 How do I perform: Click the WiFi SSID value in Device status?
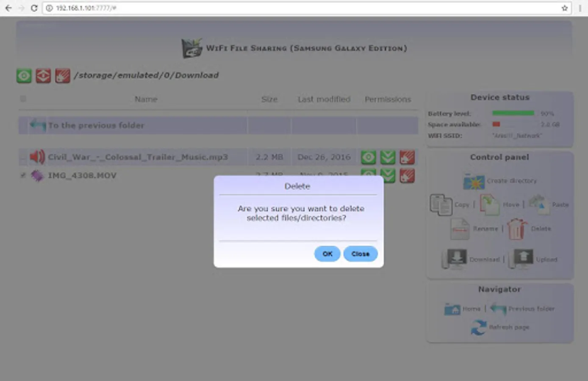tap(517, 136)
